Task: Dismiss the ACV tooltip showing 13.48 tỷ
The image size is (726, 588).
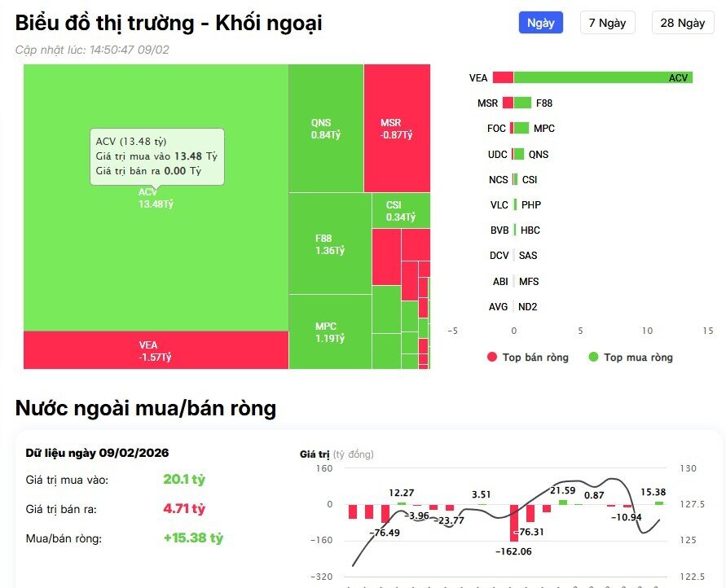Action: click(x=158, y=155)
